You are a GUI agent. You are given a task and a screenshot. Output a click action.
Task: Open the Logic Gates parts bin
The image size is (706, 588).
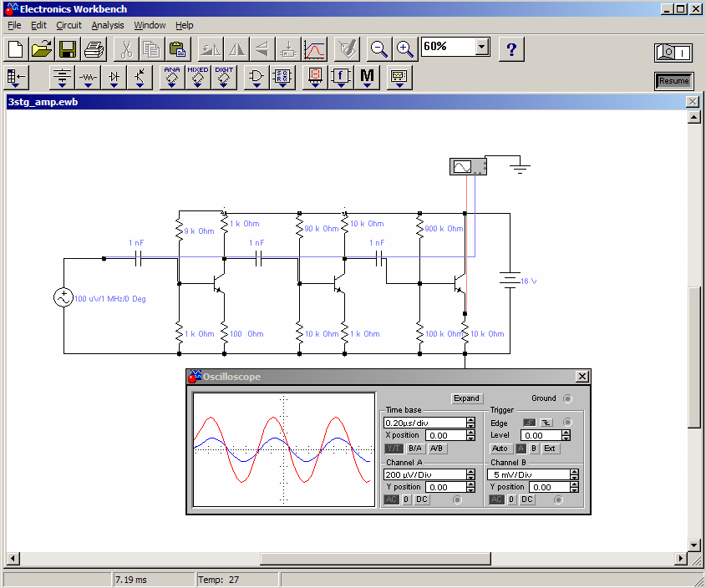[256, 78]
